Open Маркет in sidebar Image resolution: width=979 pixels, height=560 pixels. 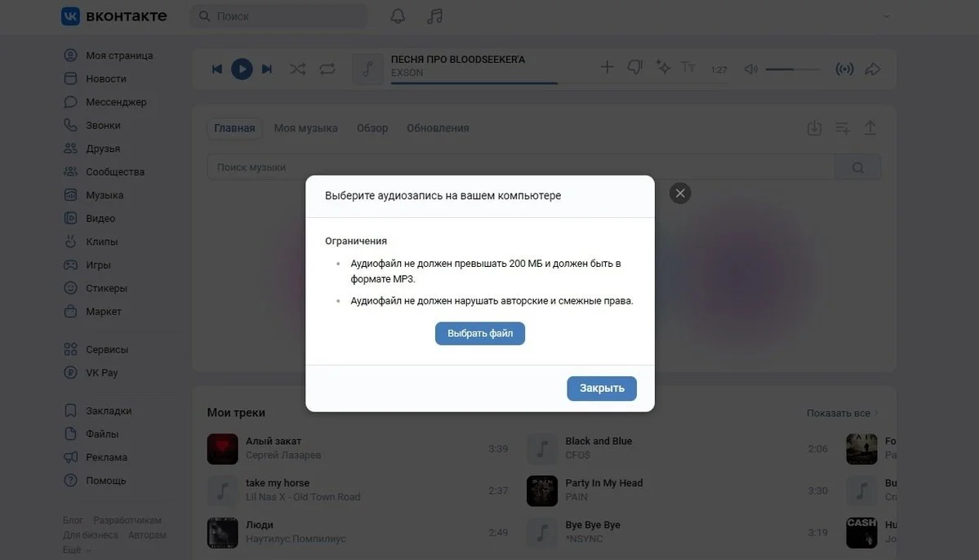(92, 312)
